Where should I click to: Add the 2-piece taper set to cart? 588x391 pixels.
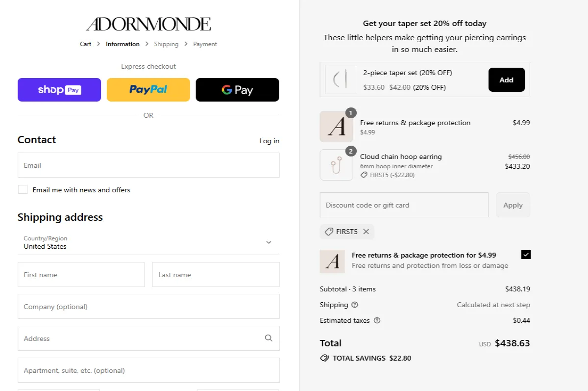tap(506, 79)
